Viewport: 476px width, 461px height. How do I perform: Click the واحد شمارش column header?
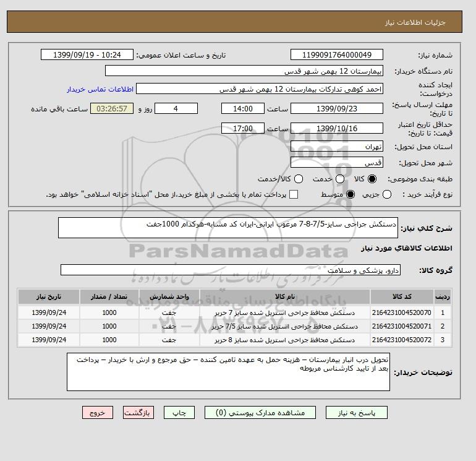[169, 296]
